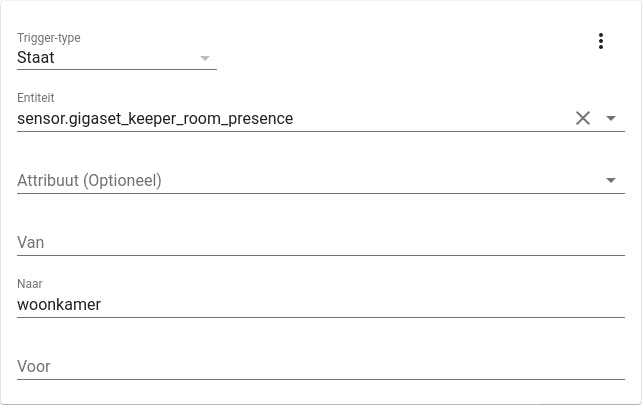642x405 pixels.
Task: Click the "Entiteit" field label
Action: 36,98
